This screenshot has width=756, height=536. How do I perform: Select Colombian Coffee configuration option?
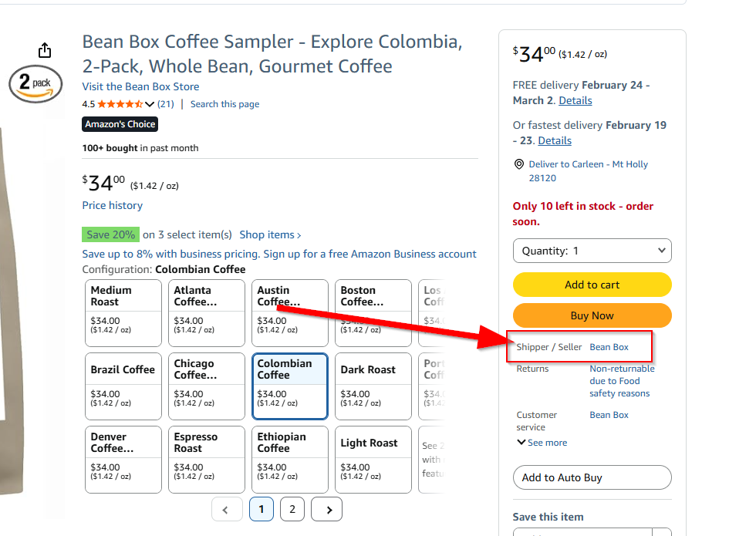[x=290, y=386]
